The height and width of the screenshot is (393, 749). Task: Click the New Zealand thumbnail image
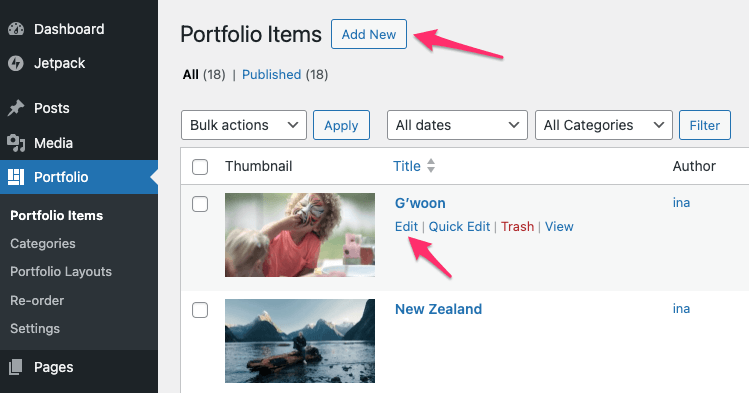(x=300, y=341)
